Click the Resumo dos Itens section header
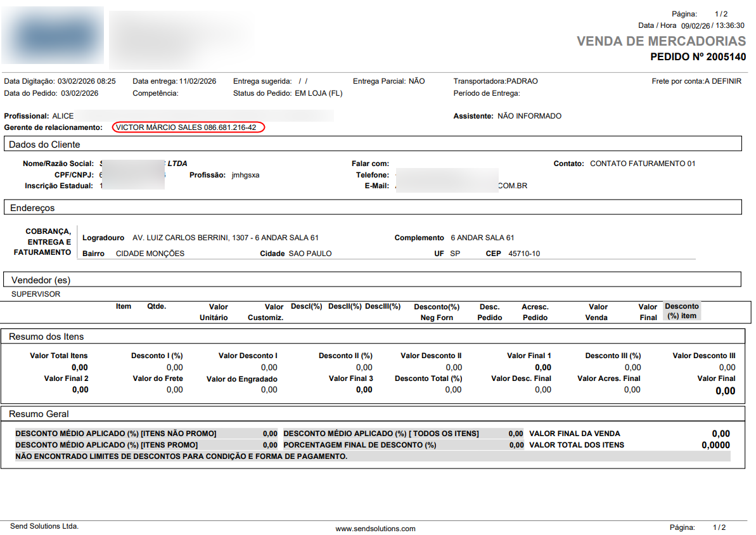 tap(46, 337)
